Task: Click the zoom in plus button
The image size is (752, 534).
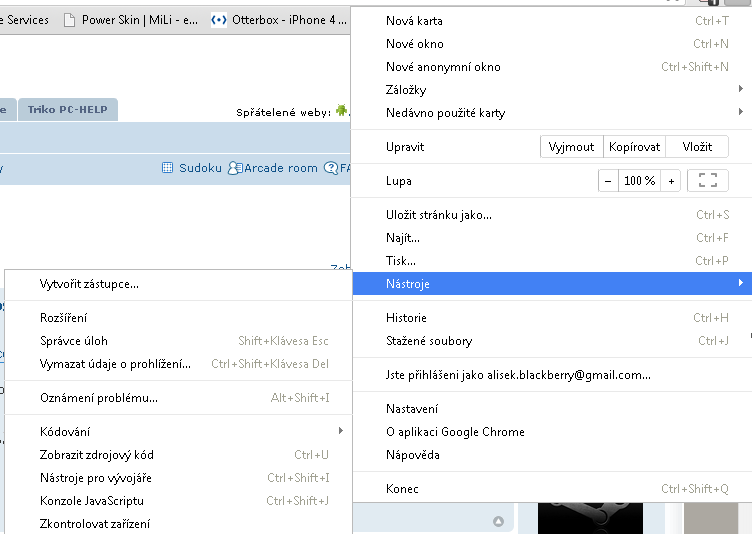Action: [671, 181]
